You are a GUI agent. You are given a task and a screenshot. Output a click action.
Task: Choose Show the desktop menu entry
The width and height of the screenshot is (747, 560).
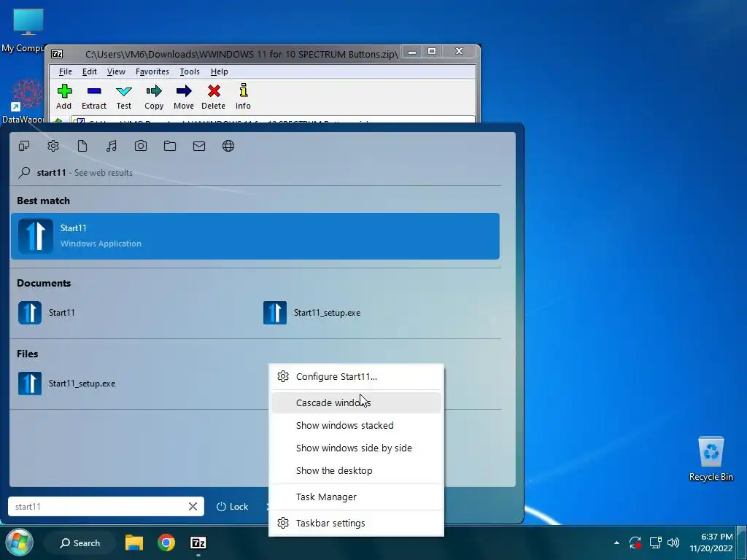pyautogui.click(x=356, y=470)
